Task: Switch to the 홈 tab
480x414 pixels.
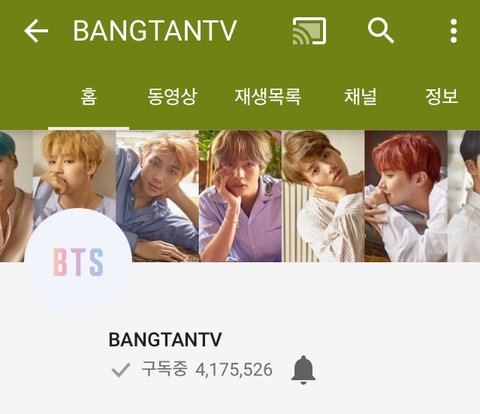Action: (x=89, y=97)
